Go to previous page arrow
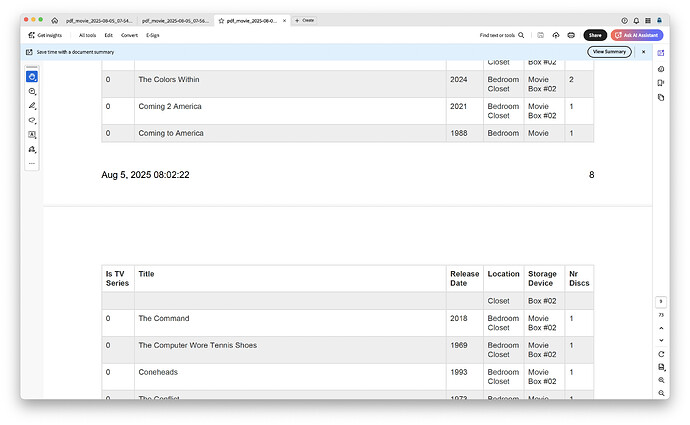Viewport: 690px width, 425px height. pos(661,328)
